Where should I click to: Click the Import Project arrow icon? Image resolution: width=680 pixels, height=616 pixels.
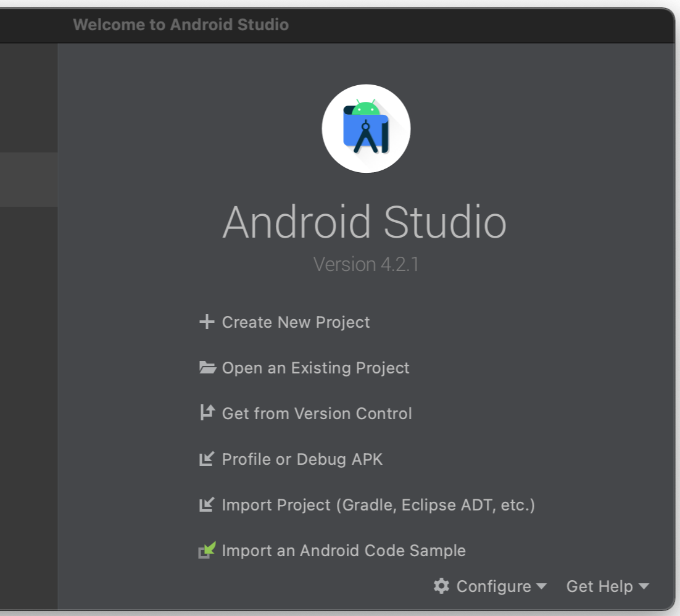[x=207, y=504]
